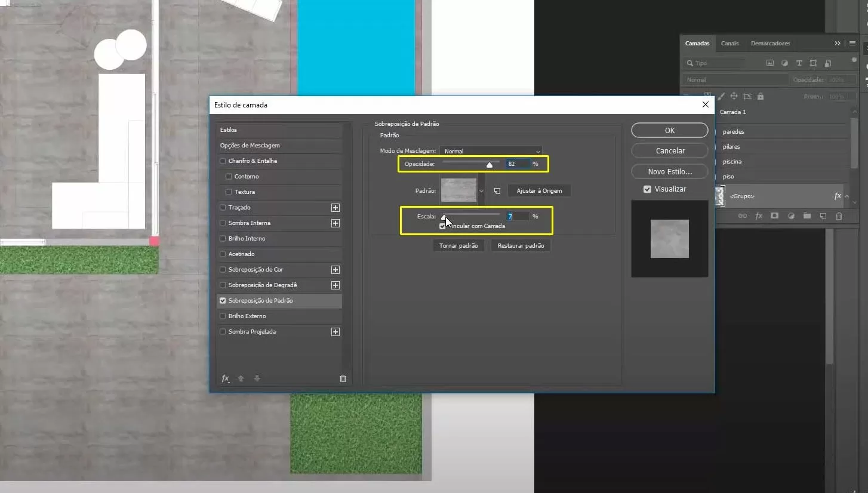Click the trash icon in layer style dialog
This screenshot has width=868, height=493.
pos(343,378)
